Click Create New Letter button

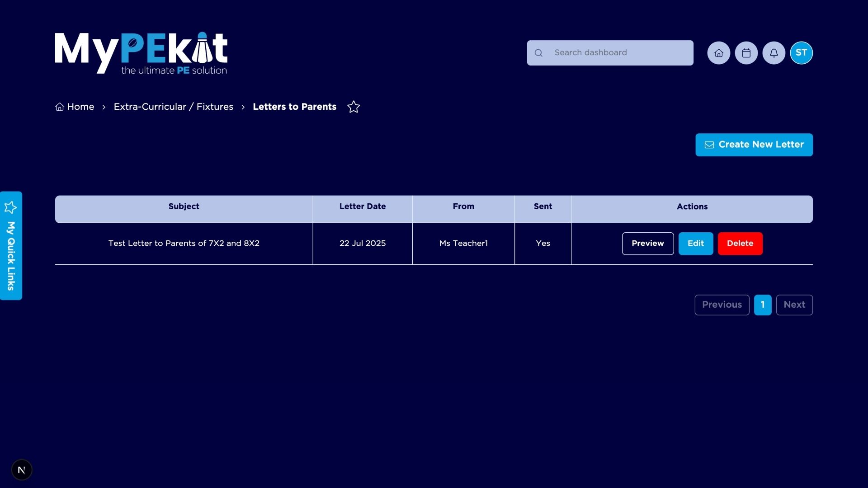pos(754,145)
